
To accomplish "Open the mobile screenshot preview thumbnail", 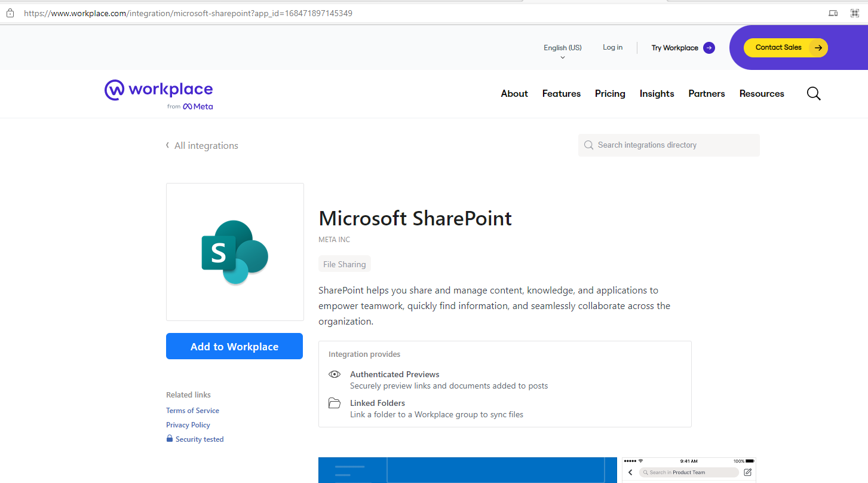I will (689, 470).
